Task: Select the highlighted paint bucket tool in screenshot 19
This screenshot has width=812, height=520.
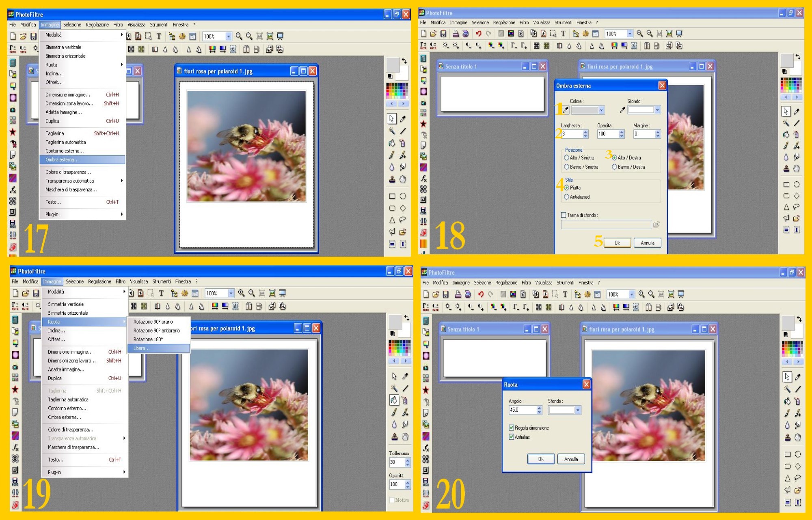Action: click(x=394, y=400)
